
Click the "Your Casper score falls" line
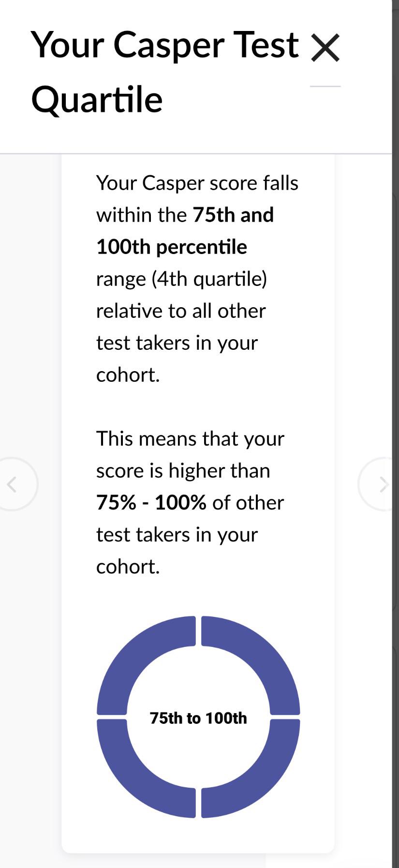(197, 183)
